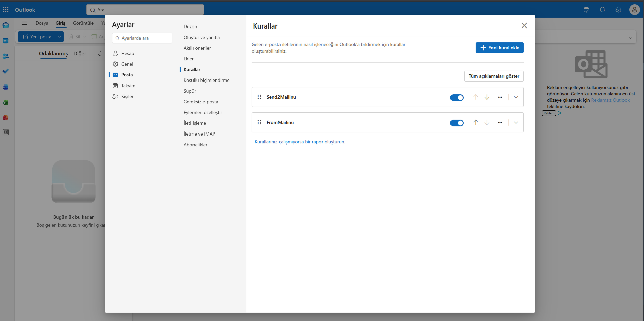Open more options for Send2Mailinu rule

coord(500,97)
